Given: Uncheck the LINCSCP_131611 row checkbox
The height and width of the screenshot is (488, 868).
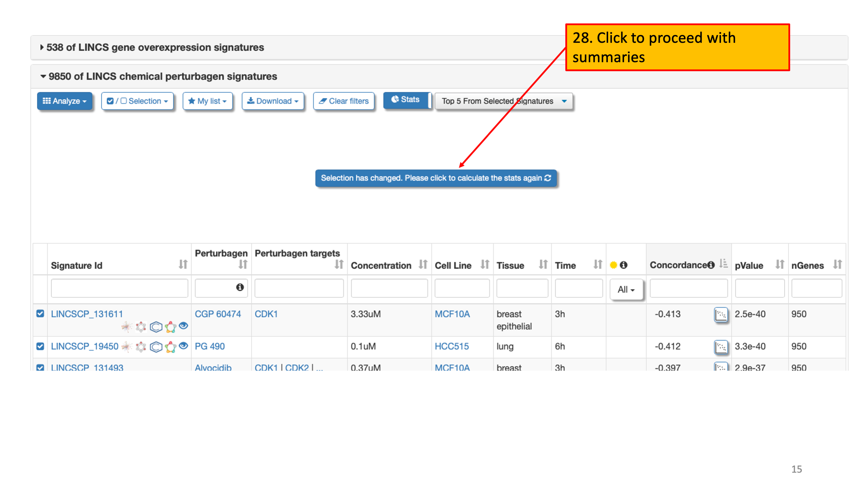Looking at the screenshot, I should (x=41, y=314).
